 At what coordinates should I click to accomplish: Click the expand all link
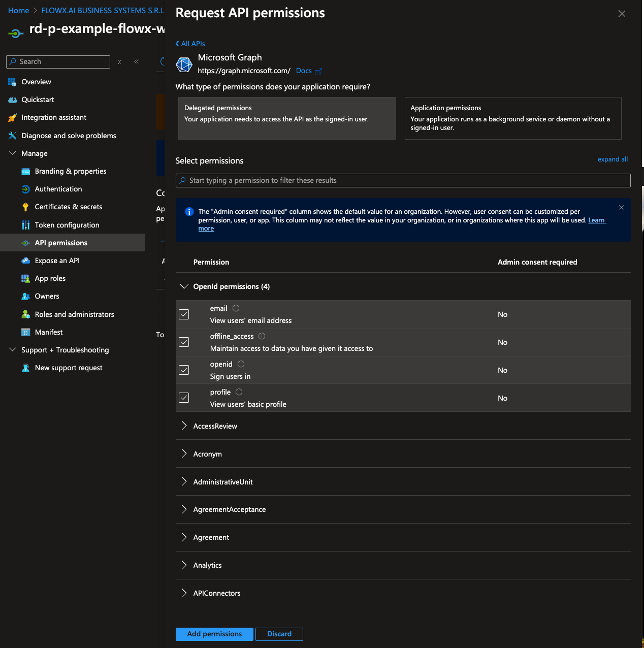pos(613,159)
